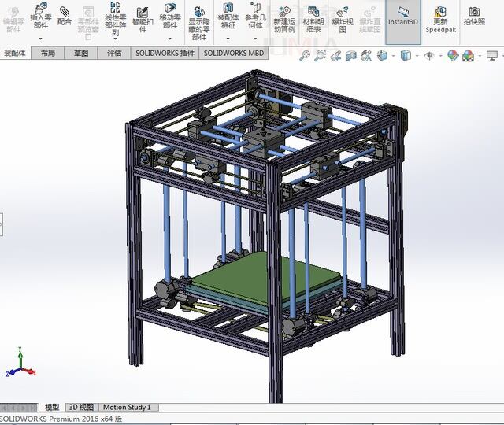Viewport: 504px width, 425px height.
Task: Click the Bill of Materials (材料明细表) icon
Action: coord(313,17)
